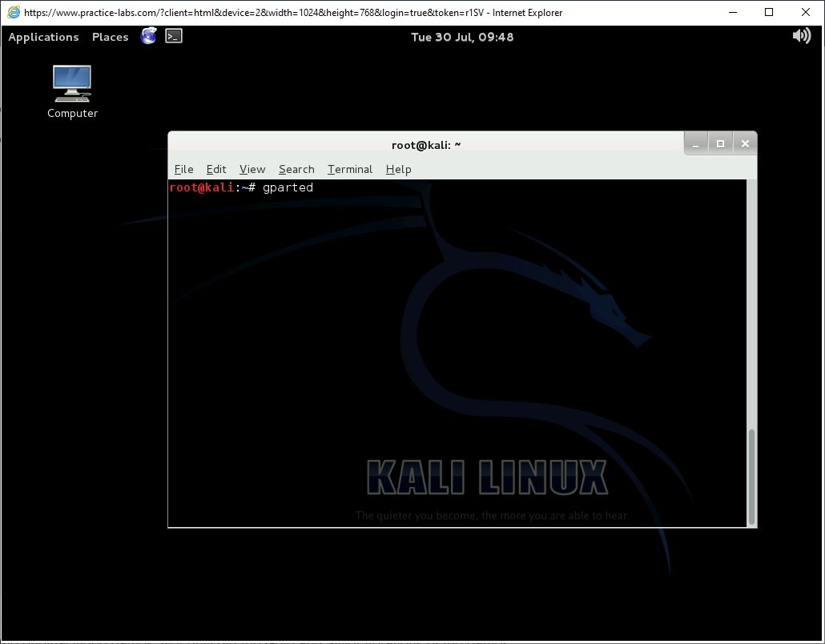
Task: Launch the Iceweasel web browser globe icon
Action: pyautogui.click(x=148, y=36)
